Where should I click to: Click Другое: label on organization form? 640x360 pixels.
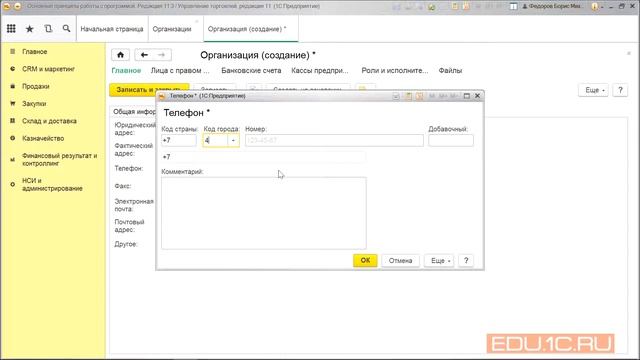(x=126, y=244)
